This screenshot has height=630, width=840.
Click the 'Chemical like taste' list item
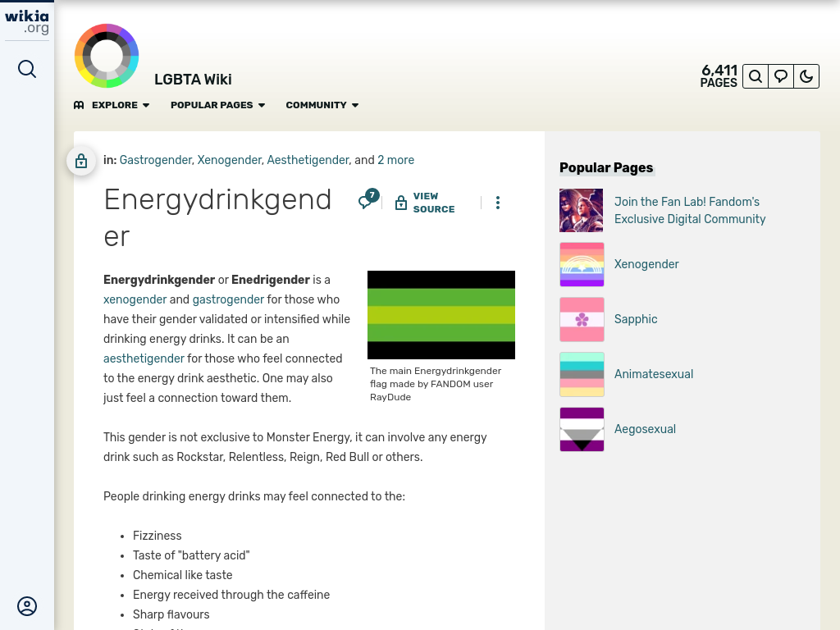coord(183,575)
